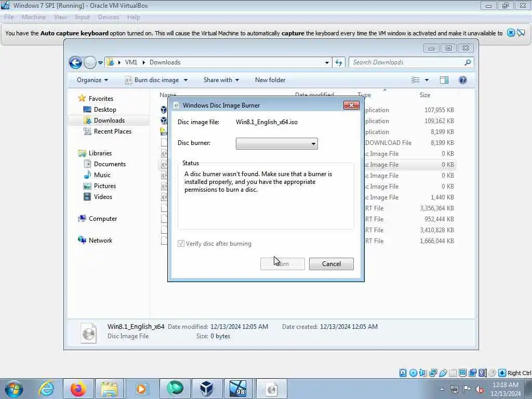The width and height of the screenshot is (532, 399).
Task: Click the Explorer Forward navigation arrow
Action: click(x=89, y=62)
